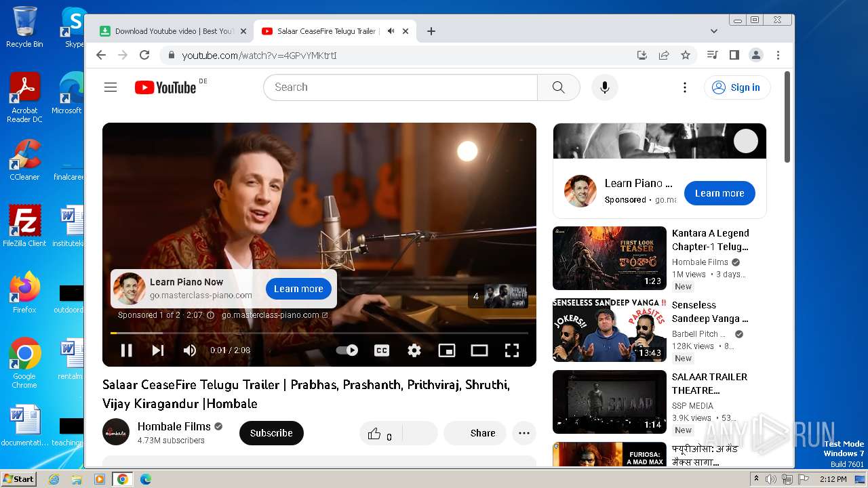Image resolution: width=868 pixels, height=488 pixels.
Task: Open FileZilla Client desktop icon
Action: tap(24, 226)
